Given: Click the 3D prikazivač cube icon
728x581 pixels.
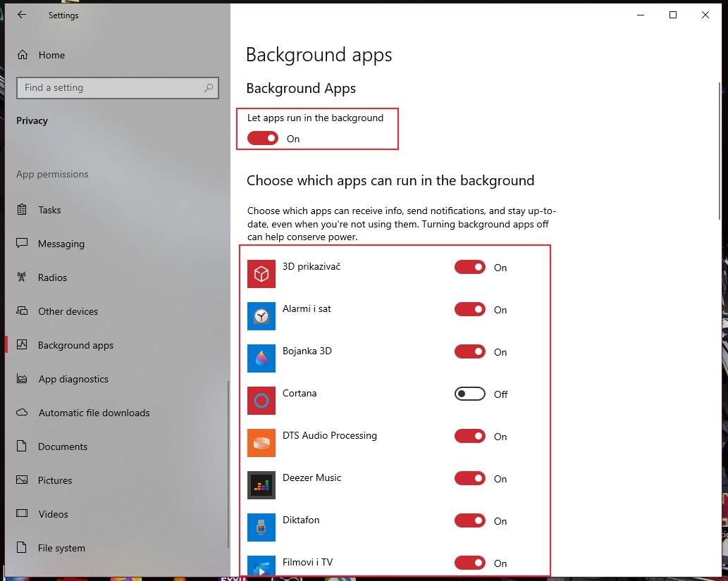Looking at the screenshot, I should click(x=261, y=274).
